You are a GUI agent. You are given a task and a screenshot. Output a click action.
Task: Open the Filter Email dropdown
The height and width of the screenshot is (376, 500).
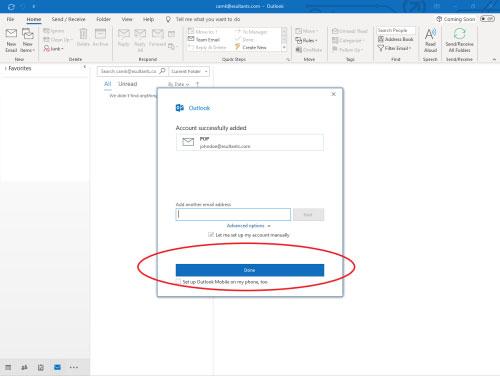395,48
